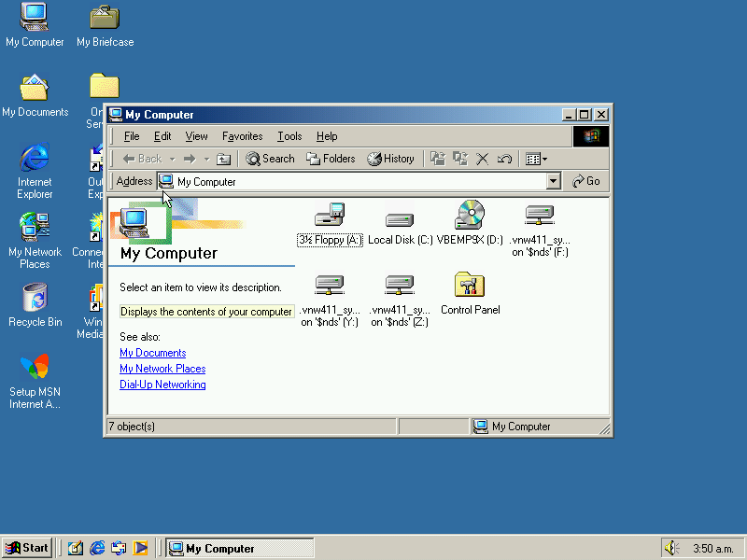This screenshot has height=560, width=747.
Task: Click the 3:50 a.m. clock in the taskbar
Action: [x=712, y=549]
